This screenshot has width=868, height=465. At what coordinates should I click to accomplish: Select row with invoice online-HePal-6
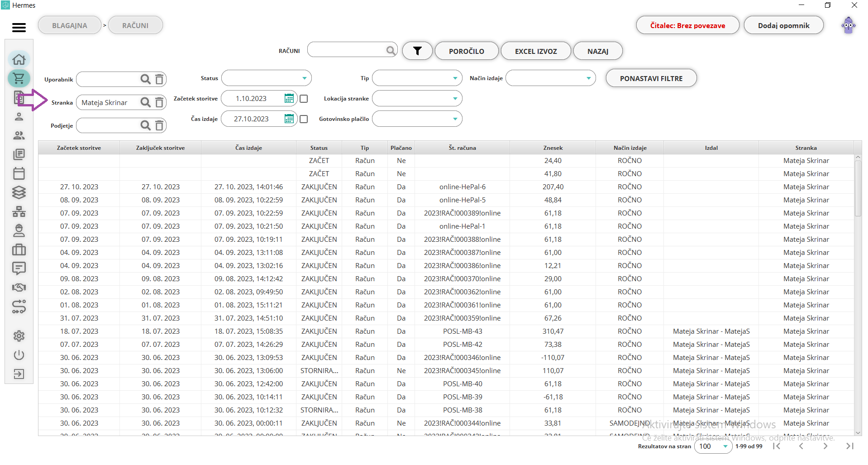[446, 187]
